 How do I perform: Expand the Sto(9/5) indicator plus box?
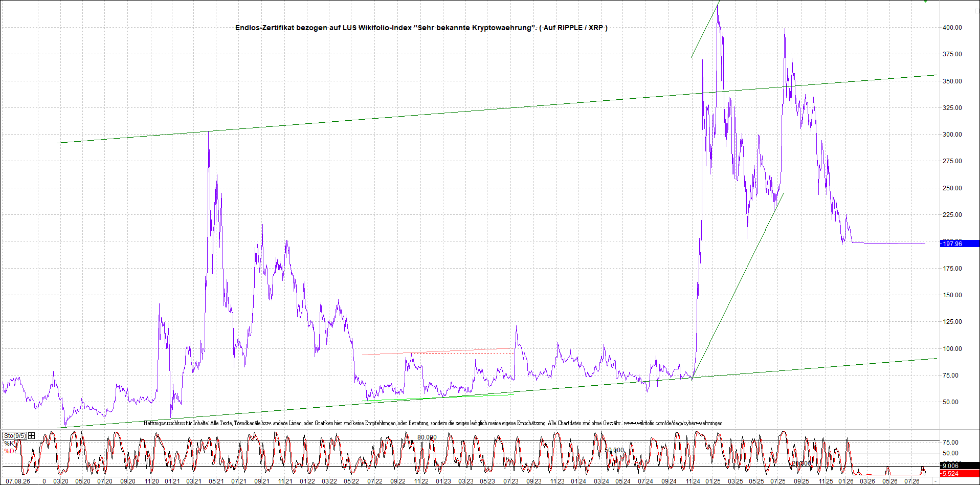tap(32, 435)
